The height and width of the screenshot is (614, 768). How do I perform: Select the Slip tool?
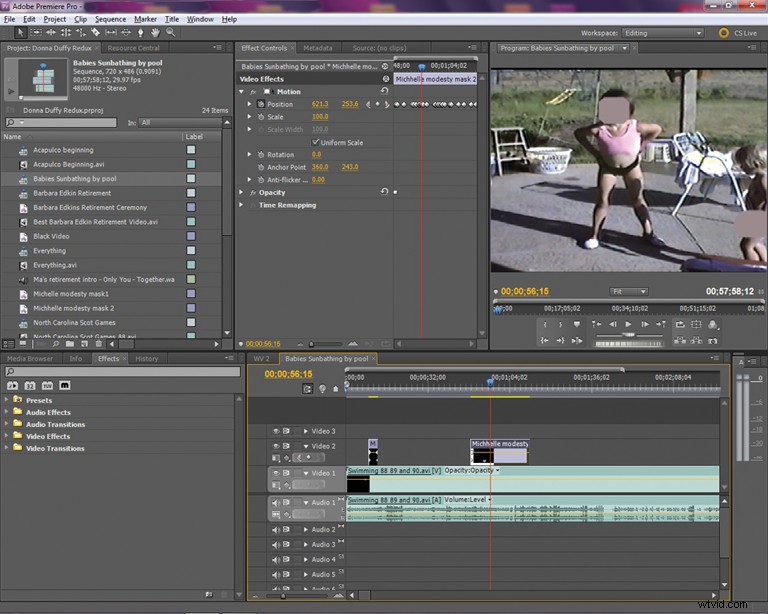(x=111, y=32)
